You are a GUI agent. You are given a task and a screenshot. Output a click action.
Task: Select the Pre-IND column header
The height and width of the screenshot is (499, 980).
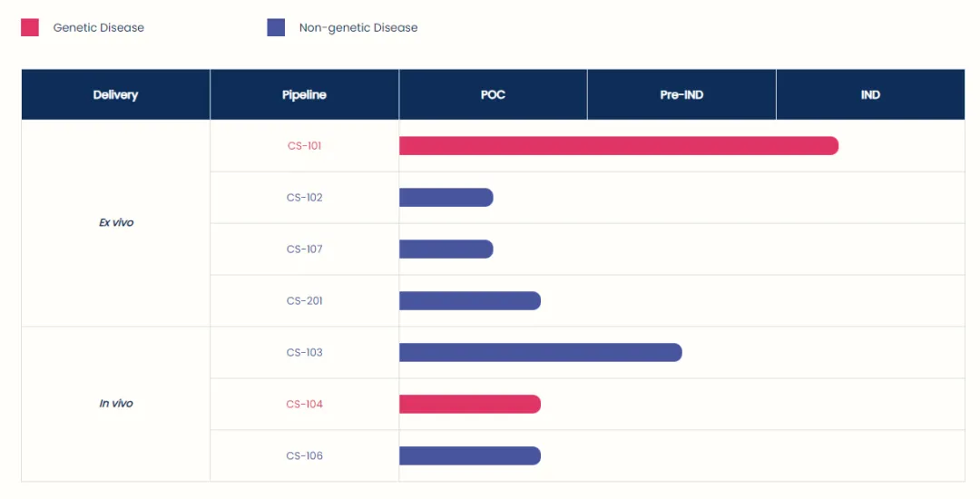pos(681,94)
